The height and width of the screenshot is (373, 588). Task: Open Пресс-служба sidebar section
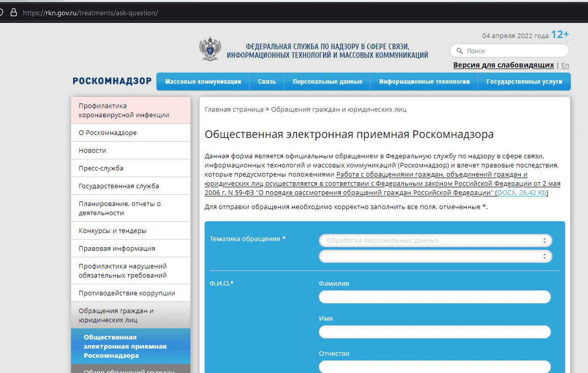tap(130, 168)
